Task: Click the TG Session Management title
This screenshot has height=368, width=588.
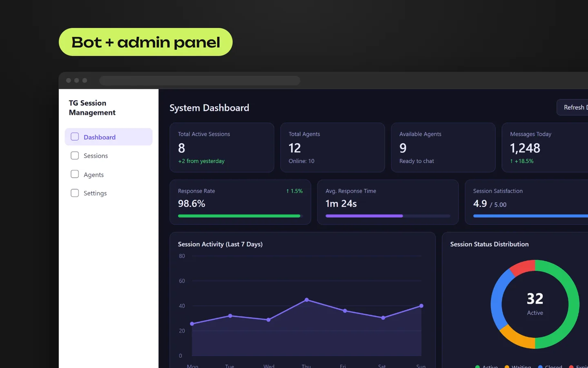Action: tap(92, 108)
